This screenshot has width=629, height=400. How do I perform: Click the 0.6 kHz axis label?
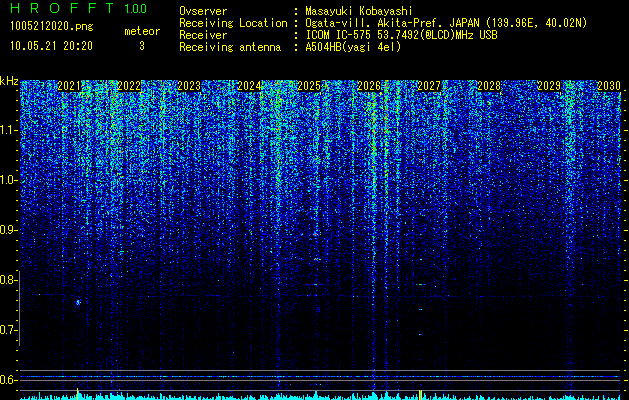click(8, 380)
